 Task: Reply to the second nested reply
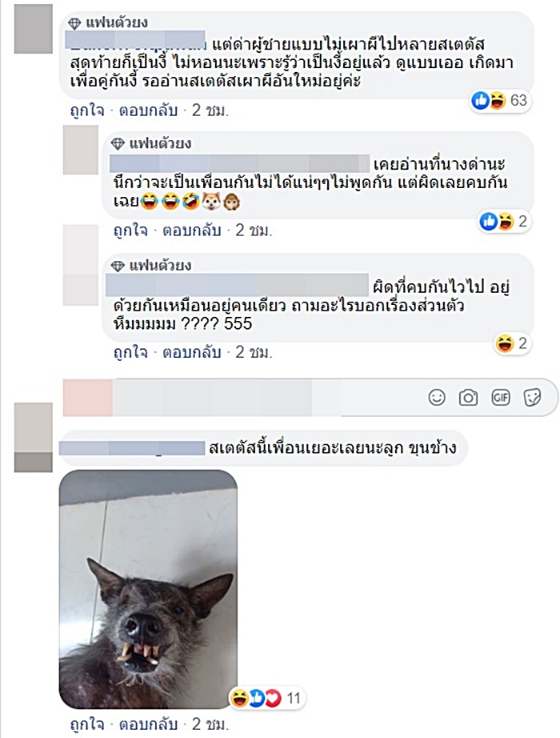(192, 352)
